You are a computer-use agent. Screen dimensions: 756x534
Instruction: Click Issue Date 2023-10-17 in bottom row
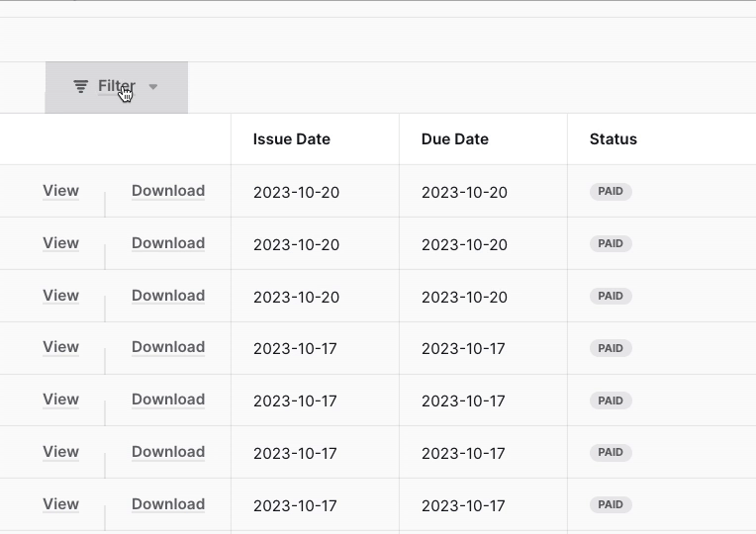pos(295,505)
